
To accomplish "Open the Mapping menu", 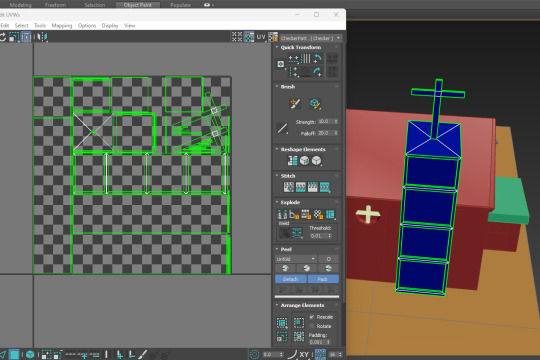I will click(x=62, y=25).
